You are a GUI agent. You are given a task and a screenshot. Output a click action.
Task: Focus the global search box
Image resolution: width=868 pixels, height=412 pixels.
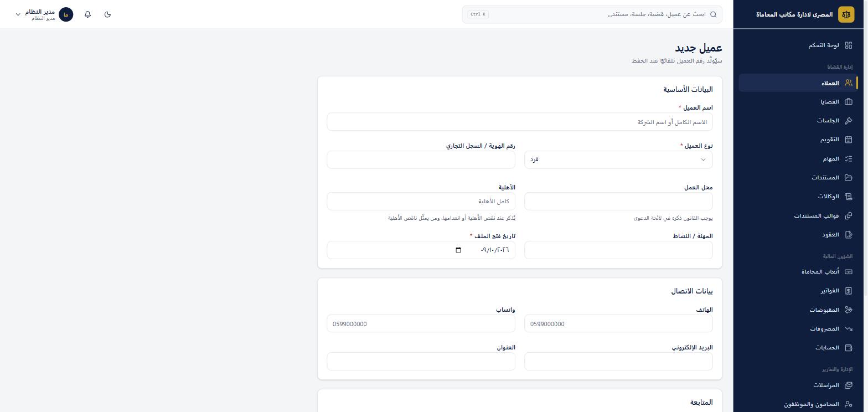tap(592, 14)
